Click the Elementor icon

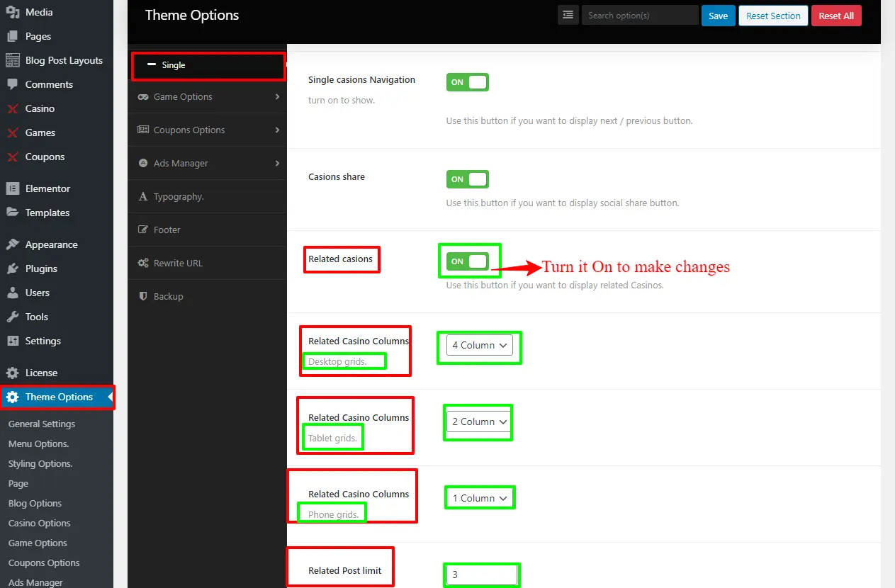(x=13, y=188)
